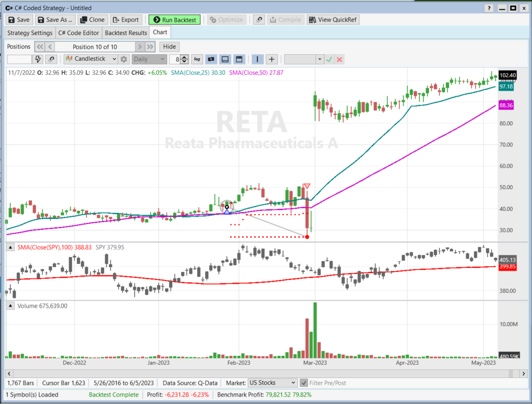Open the Daily scale dropdown
The image size is (532, 404).
tap(149, 59)
